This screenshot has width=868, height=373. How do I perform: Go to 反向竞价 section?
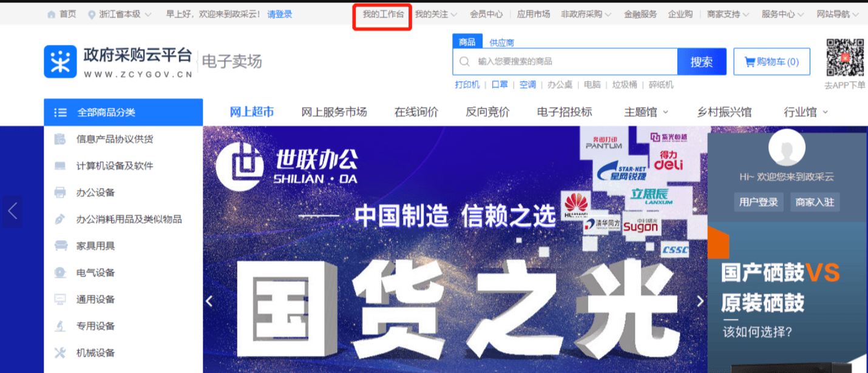click(487, 112)
